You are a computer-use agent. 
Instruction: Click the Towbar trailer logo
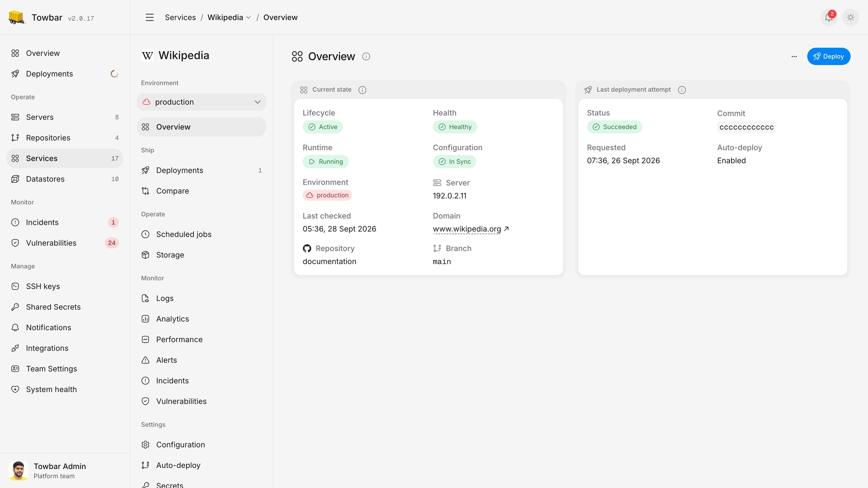coord(16,18)
